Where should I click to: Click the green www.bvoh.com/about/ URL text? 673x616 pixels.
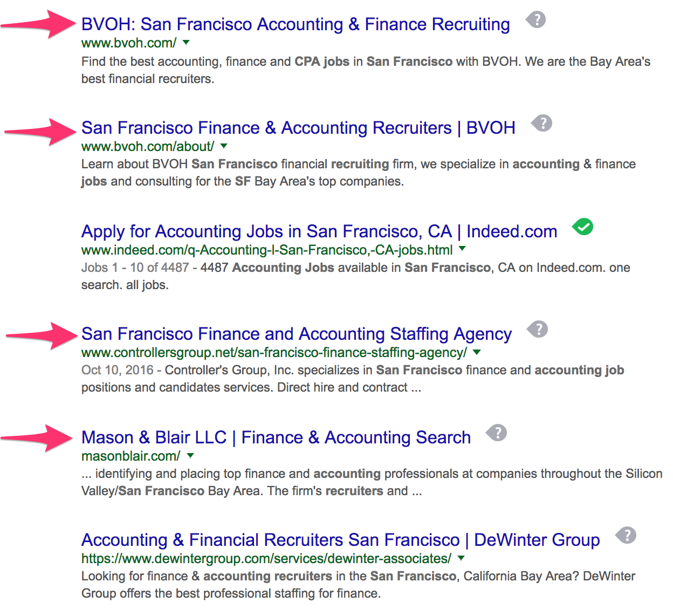point(148,146)
